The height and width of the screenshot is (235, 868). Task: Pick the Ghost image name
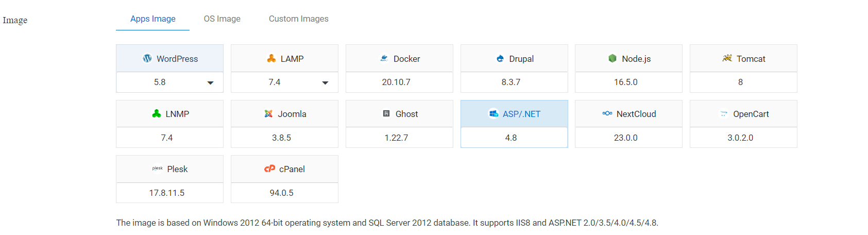point(407,114)
